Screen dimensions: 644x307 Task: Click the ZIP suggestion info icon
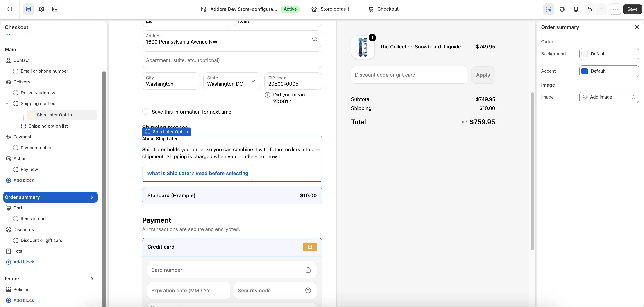coord(268,95)
